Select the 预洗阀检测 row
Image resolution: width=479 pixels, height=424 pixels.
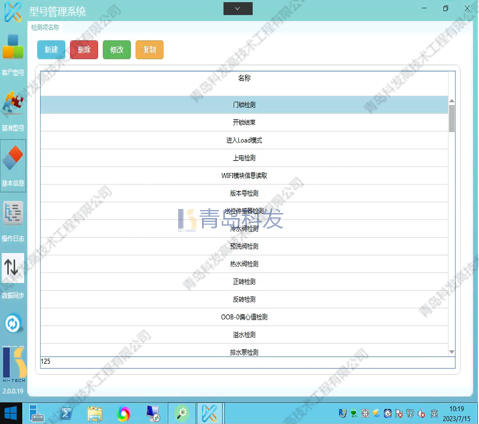(244, 246)
